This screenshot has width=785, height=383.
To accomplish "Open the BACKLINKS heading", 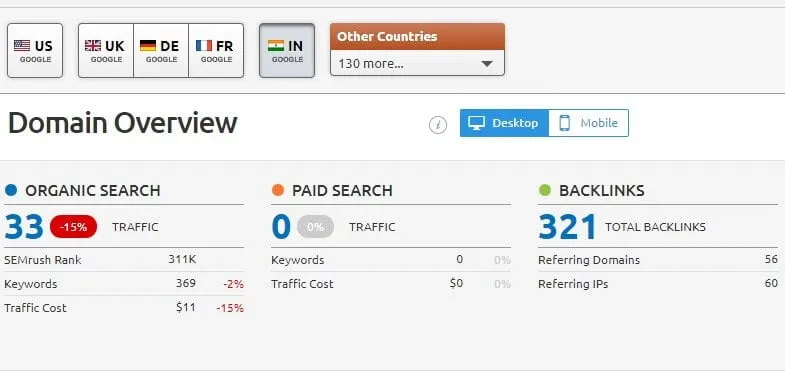I will pyautogui.click(x=602, y=191).
